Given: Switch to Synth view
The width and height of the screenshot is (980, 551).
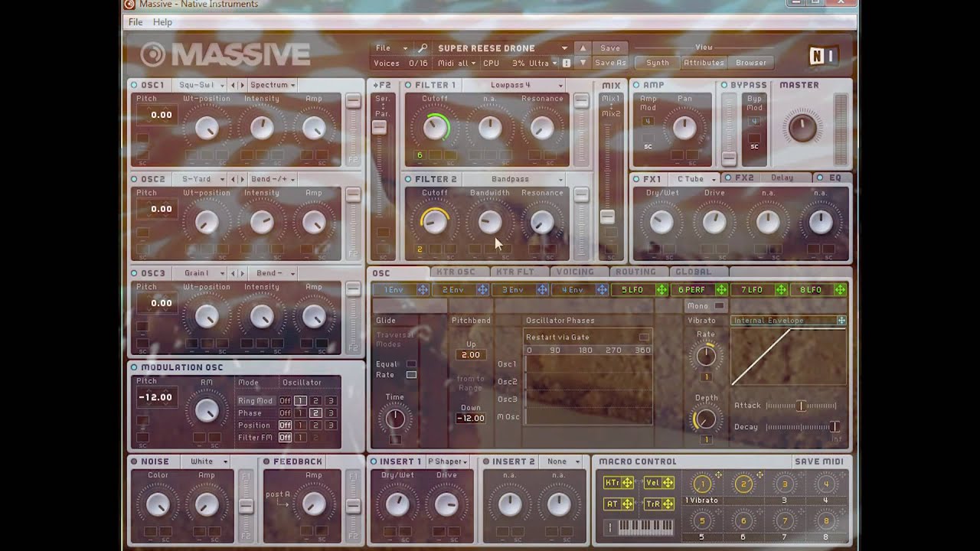Looking at the screenshot, I should (x=658, y=63).
